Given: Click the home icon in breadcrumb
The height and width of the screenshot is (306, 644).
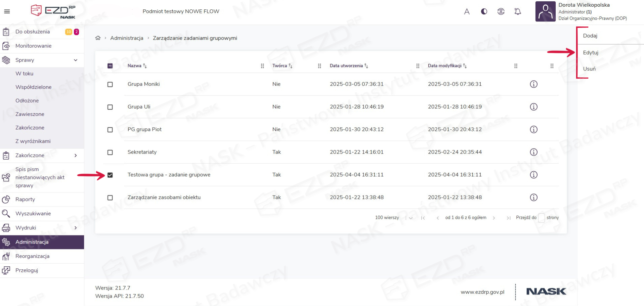Looking at the screenshot, I should pos(98,38).
